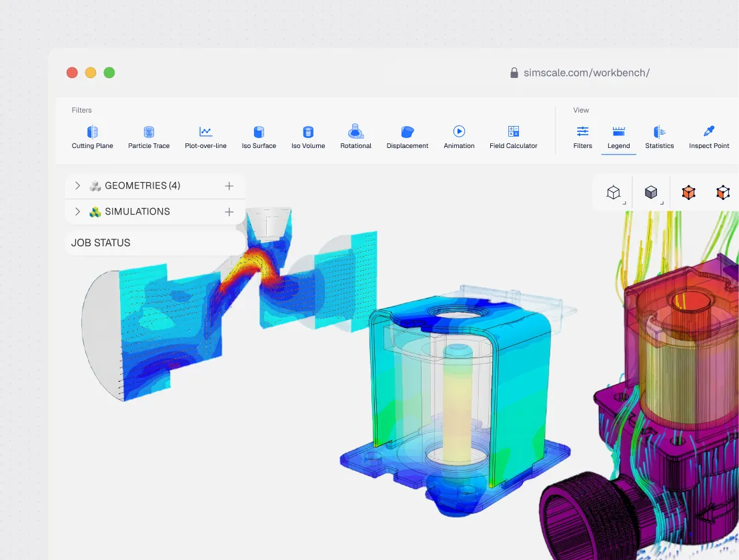Add an Iso Volume filter
739x560 pixels.
[x=308, y=137]
